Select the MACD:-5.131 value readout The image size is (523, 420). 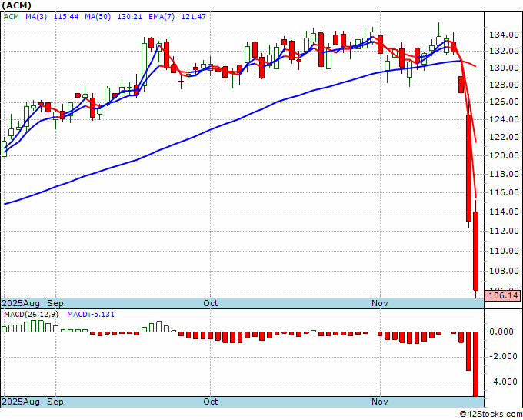click(91, 315)
